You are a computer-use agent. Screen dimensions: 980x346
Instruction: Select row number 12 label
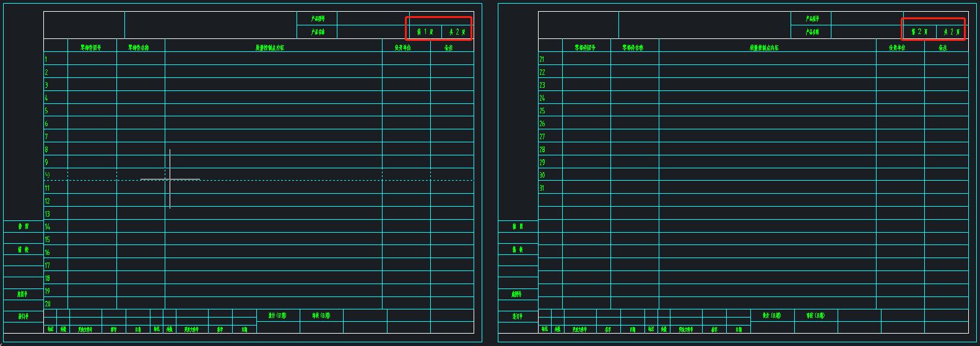pyautogui.click(x=47, y=201)
